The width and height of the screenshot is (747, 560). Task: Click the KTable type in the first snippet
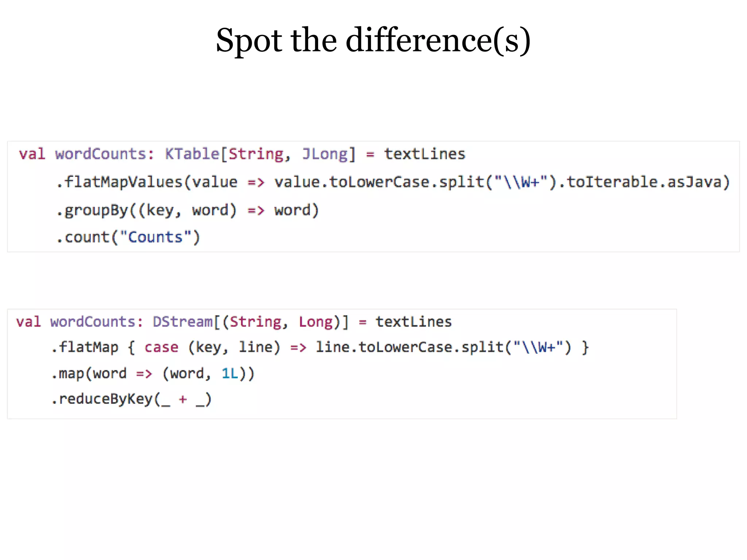(192, 154)
